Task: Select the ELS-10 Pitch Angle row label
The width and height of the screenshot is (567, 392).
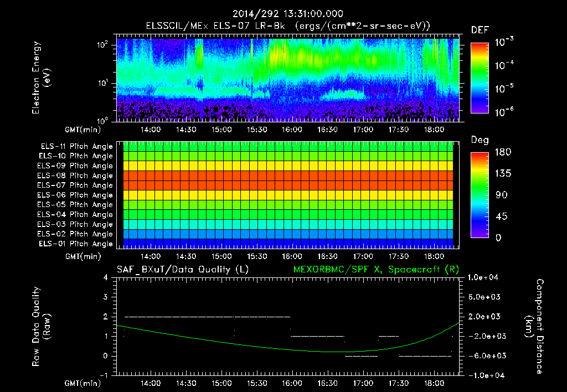Action: (x=76, y=156)
